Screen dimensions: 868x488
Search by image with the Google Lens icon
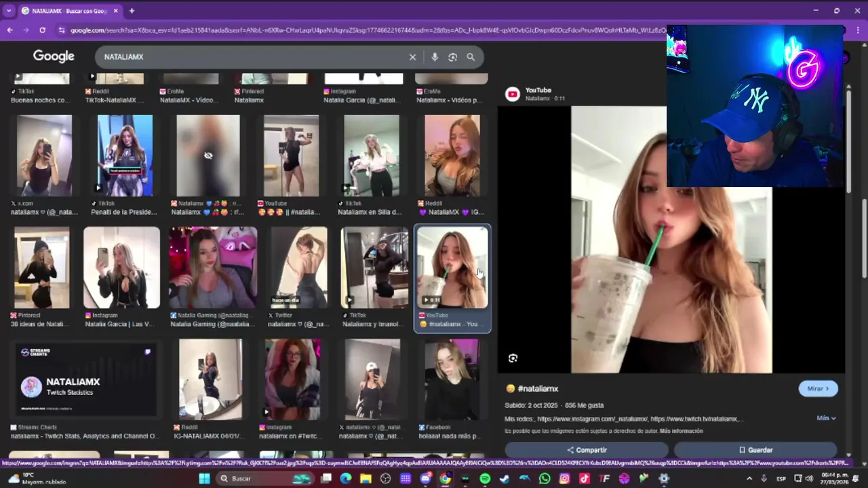(452, 57)
